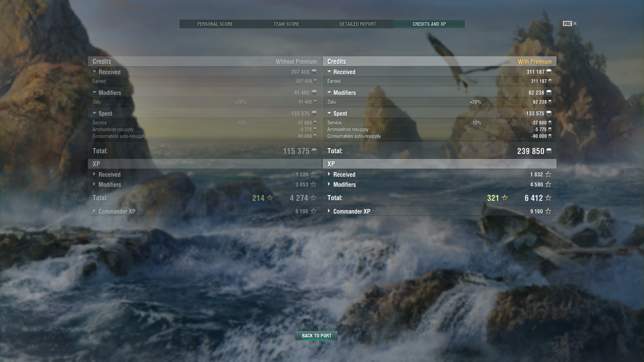This screenshot has width=644, height=362.
Task: Collapse Spent credits in With Premium panel
Action: [329, 113]
